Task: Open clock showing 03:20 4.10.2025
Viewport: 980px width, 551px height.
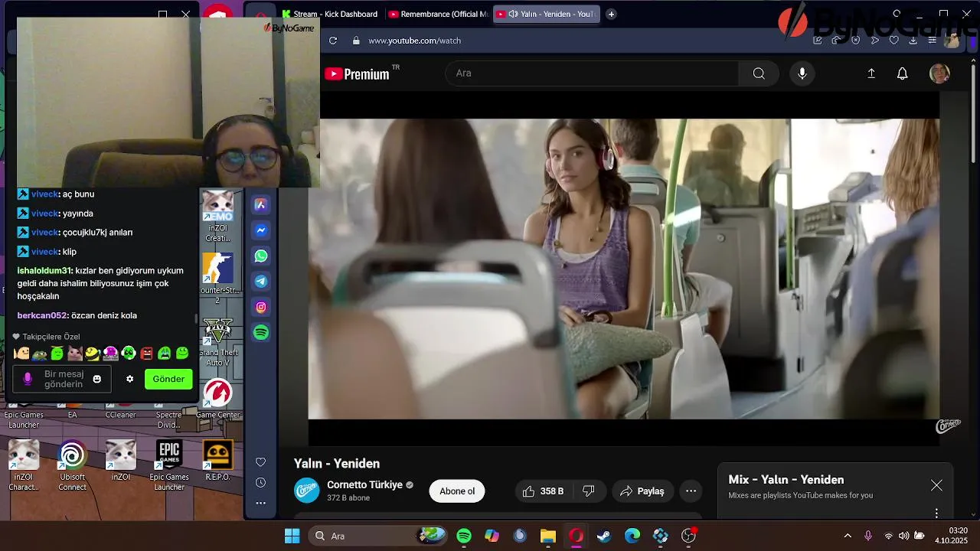Action: [952, 536]
